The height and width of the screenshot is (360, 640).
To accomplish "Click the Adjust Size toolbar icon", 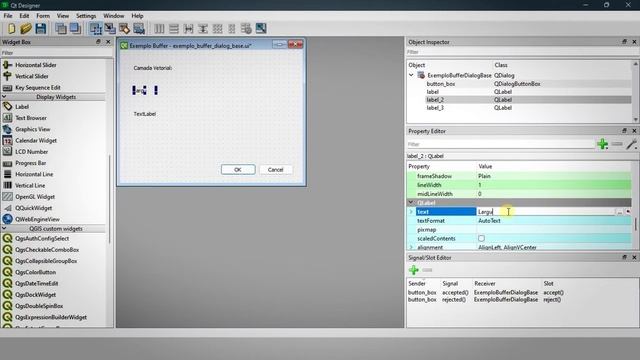I will (x=261, y=29).
